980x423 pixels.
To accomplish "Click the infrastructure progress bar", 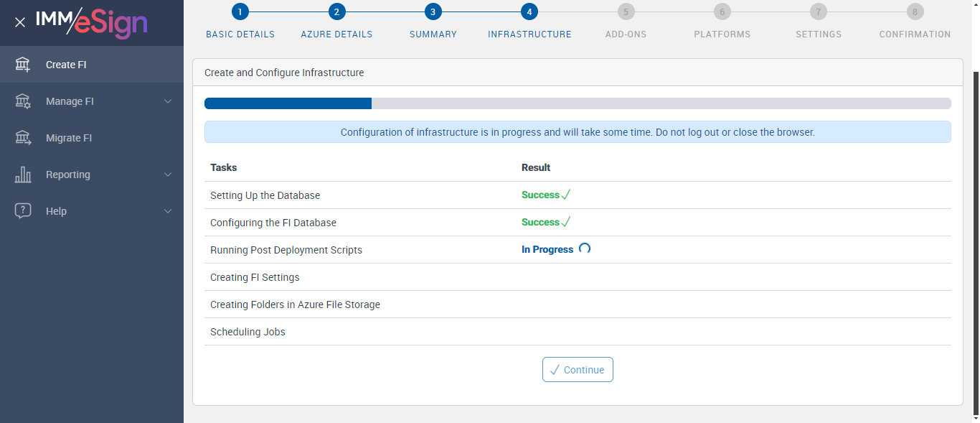I will pos(578,103).
